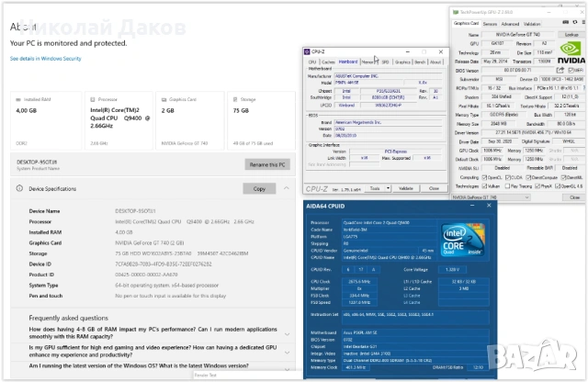Click Intel Core 2 Quad logo
Image resolution: width=588 pixels, height=382 pixels.
tap(463, 240)
